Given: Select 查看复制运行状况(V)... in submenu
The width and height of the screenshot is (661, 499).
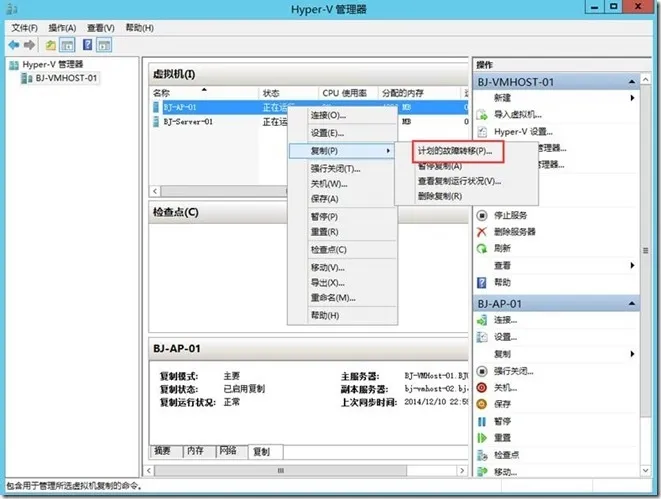Looking at the screenshot, I should 466,181.
